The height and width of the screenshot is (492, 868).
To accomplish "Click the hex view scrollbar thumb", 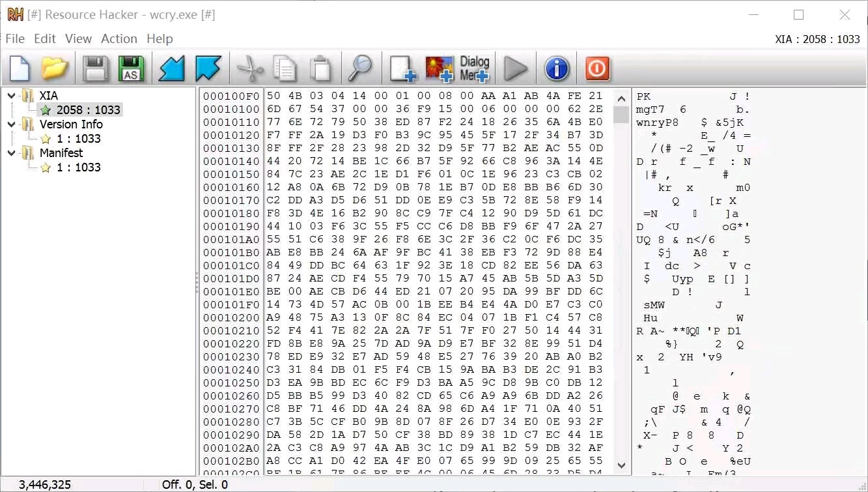I will click(621, 115).
